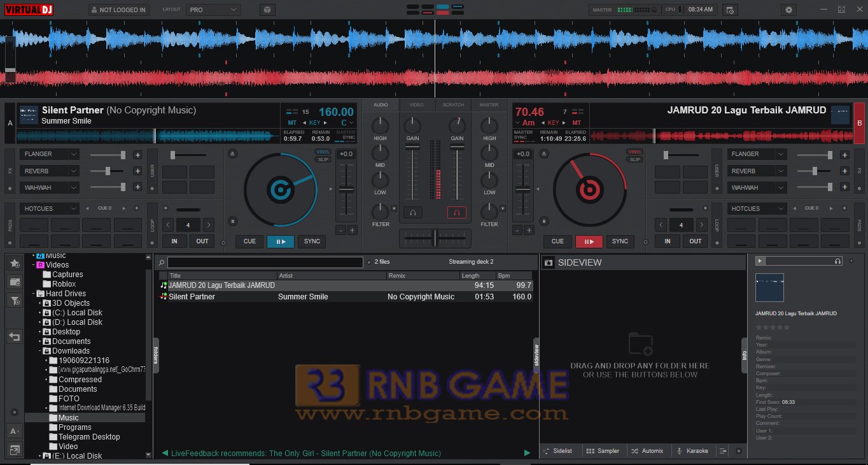Switch to the MASTER mixer tab
This screenshot has width=868, height=465.
coord(489,104)
